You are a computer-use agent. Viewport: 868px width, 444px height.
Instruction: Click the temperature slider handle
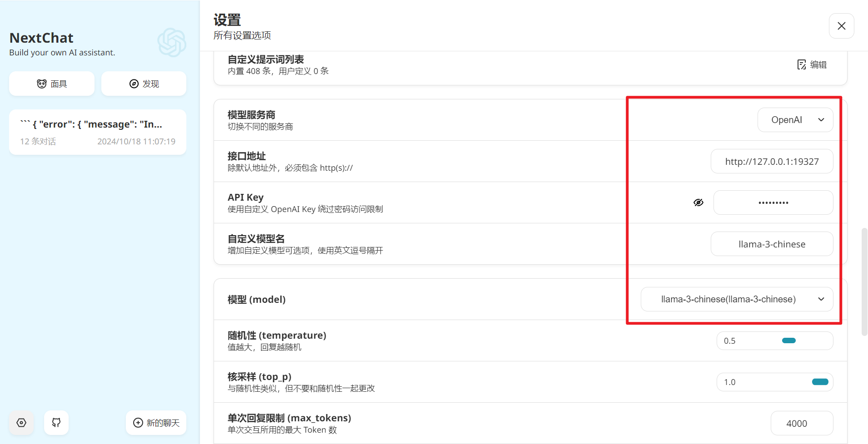click(788, 341)
